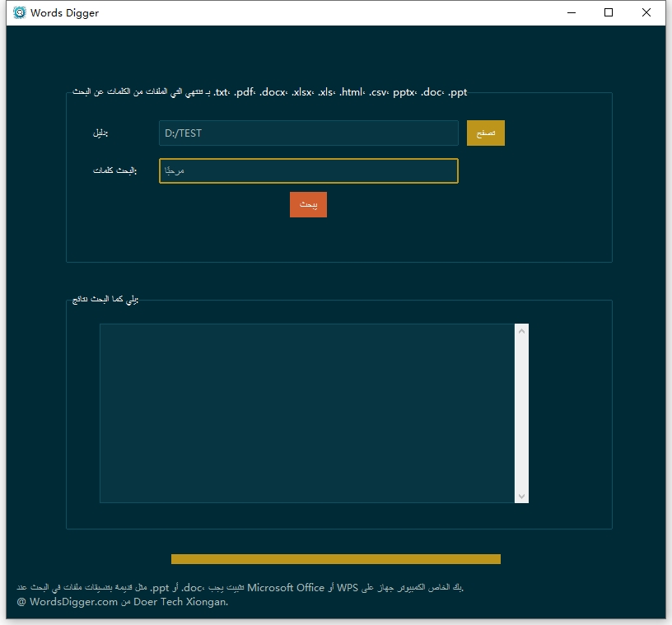Viewport: 672px width, 625px height.
Task: Focus the search words input field
Action: coord(309,170)
